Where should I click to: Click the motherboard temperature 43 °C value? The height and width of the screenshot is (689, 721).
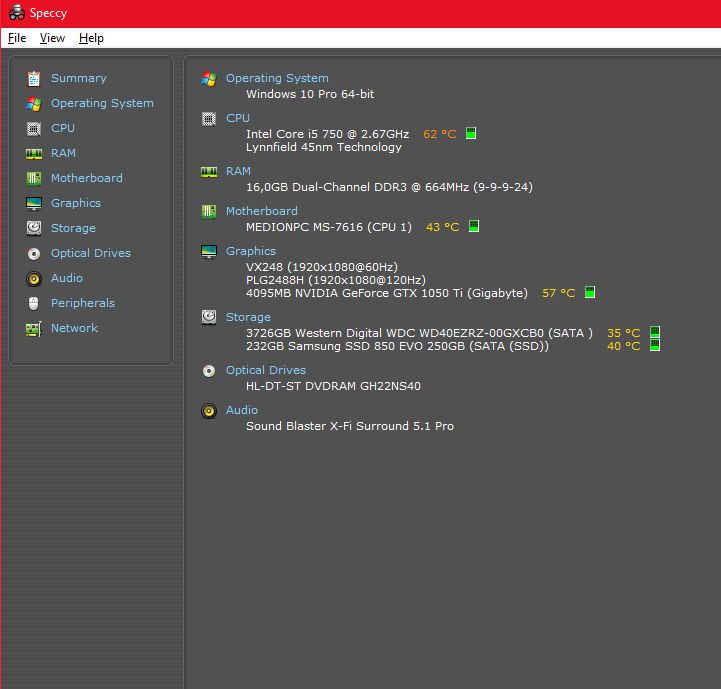442,227
